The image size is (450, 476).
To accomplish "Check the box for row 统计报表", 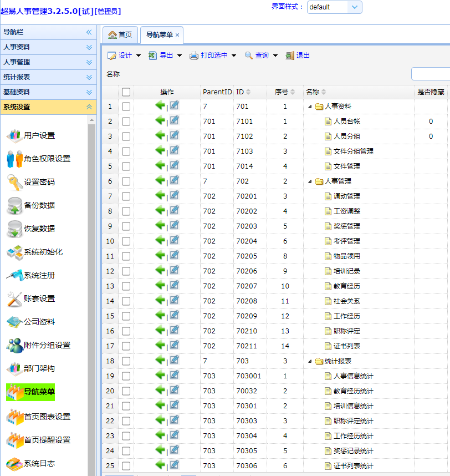I will (126, 361).
